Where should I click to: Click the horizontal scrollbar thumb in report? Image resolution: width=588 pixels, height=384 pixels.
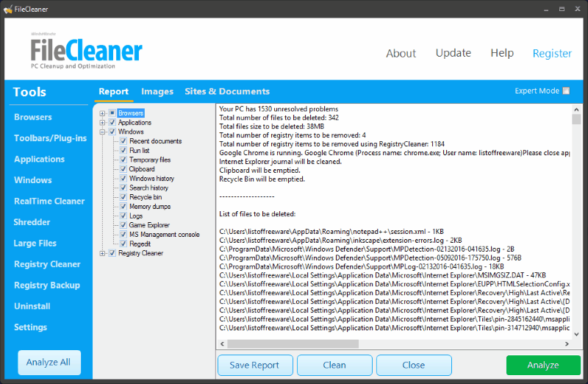[293, 344]
